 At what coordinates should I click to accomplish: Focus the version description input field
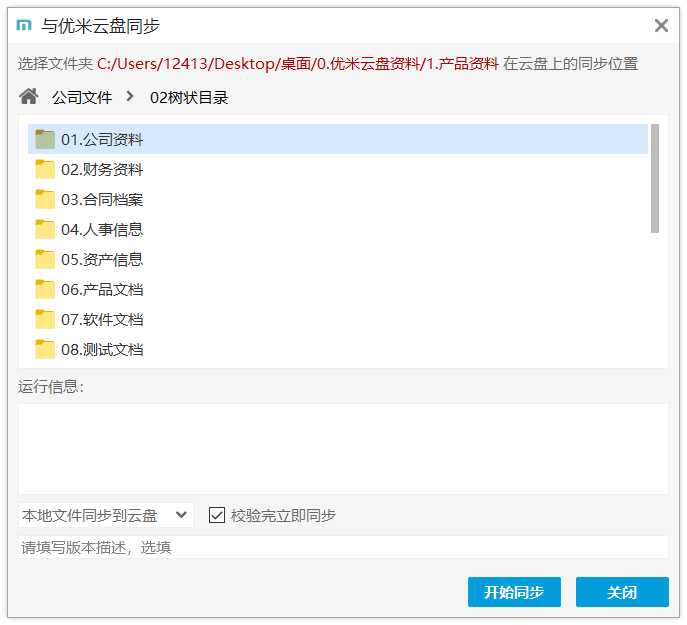click(342, 547)
